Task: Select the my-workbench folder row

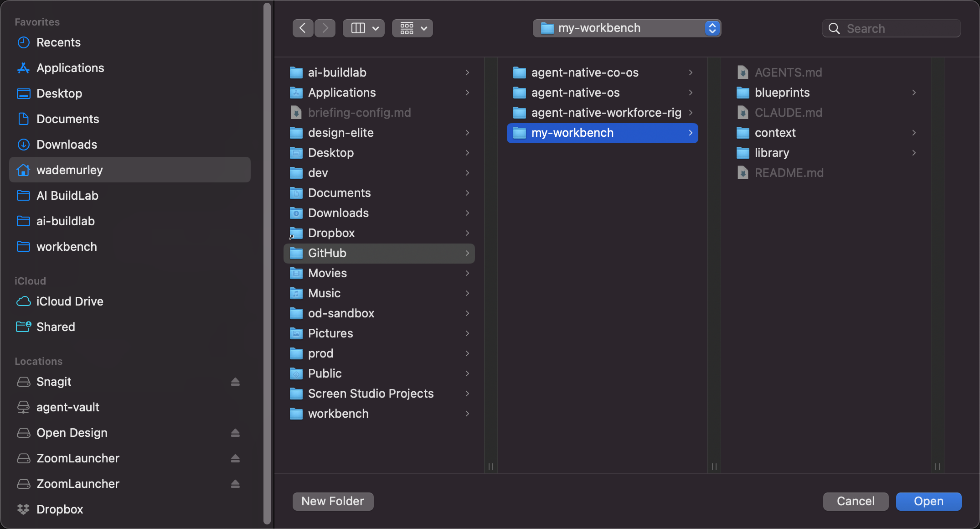Action: 603,133
